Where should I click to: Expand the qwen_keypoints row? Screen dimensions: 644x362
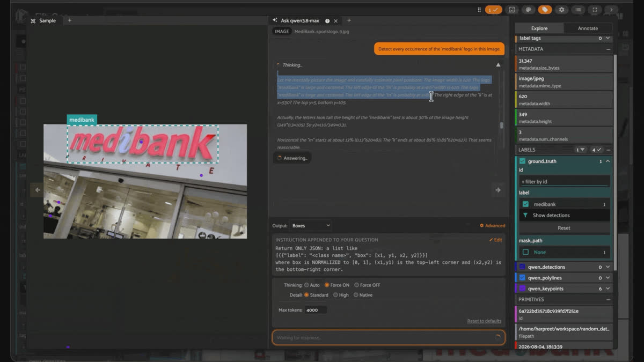click(608, 289)
